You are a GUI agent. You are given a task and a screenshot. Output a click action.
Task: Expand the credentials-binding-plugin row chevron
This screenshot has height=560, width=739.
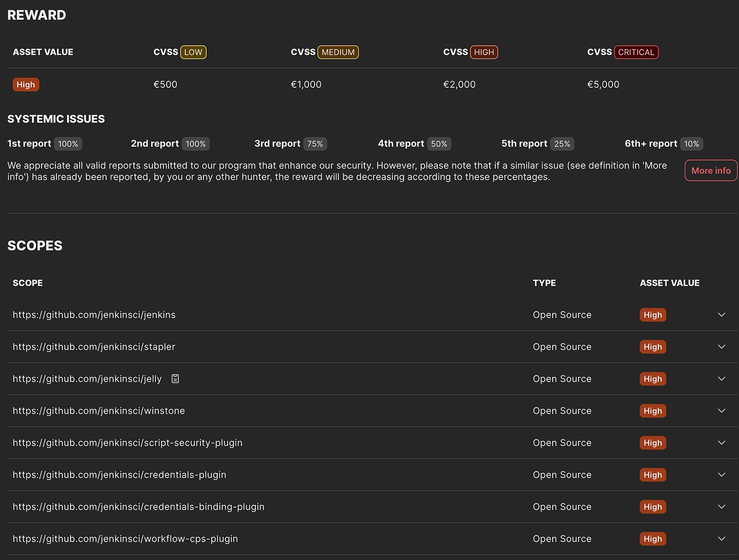click(x=721, y=507)
